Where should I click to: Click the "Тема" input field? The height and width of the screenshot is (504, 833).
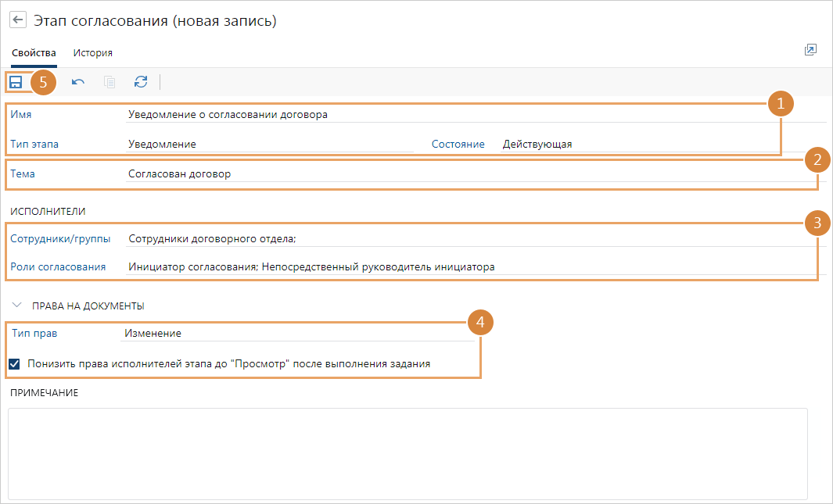pyautogui.click(x=469, y=174)
